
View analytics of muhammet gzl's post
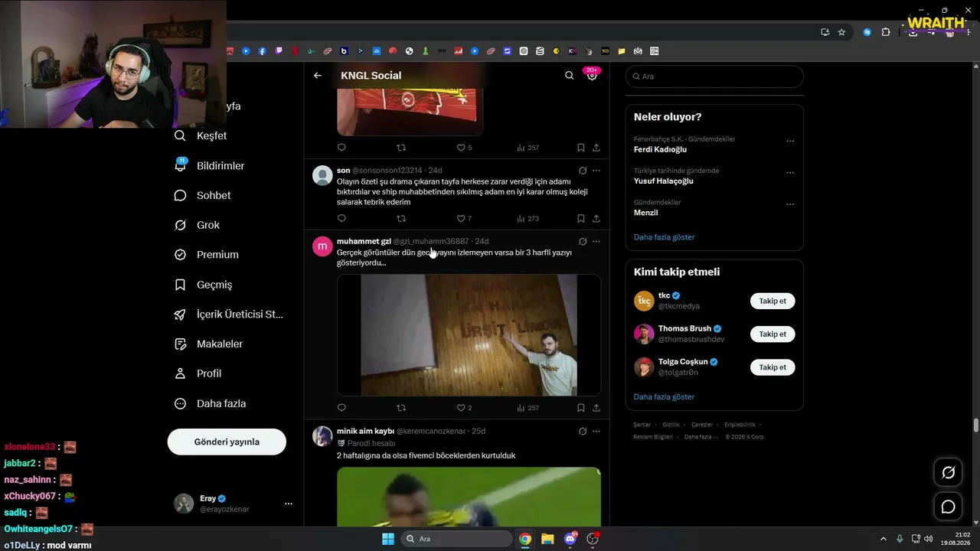(528, 408)
